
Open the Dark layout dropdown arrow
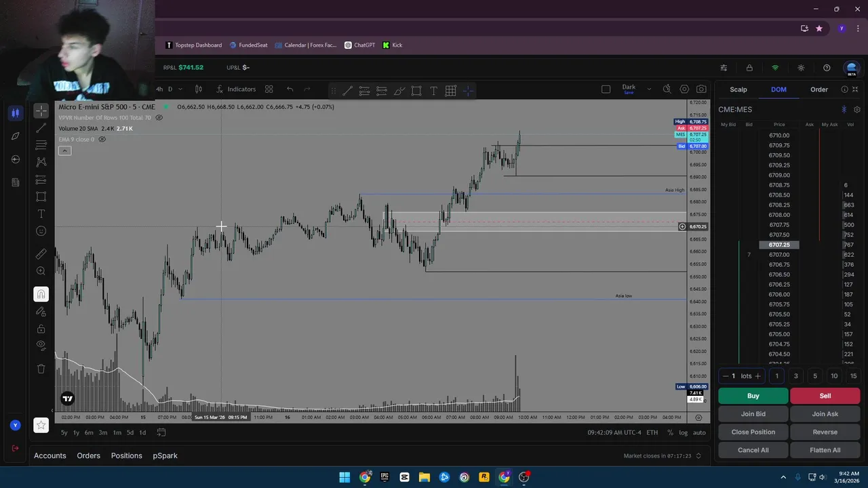pos(649,89)
